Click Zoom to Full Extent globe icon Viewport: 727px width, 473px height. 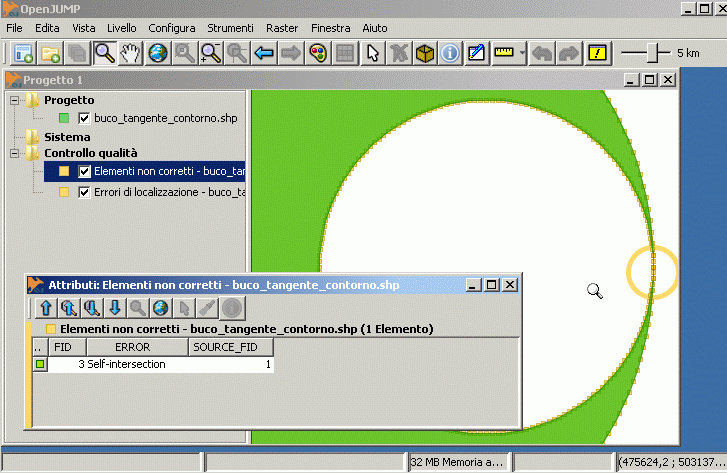(x=158, y=53)
